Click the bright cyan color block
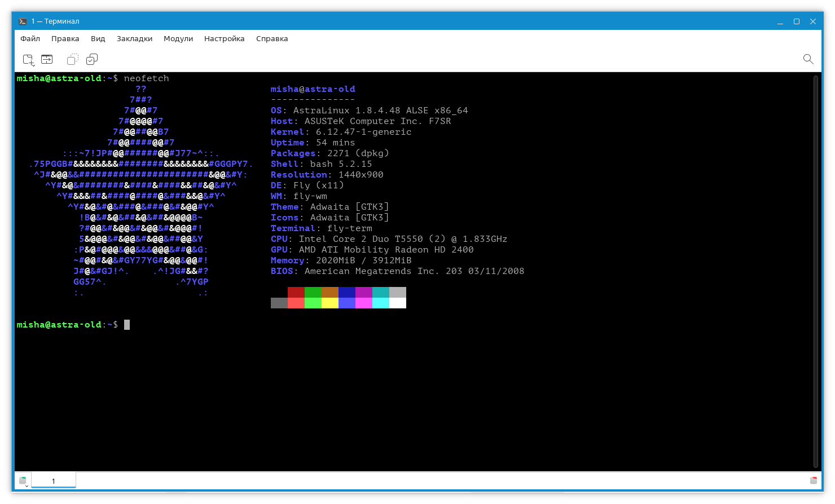This screenshot has width=835, height=504. click(381, 303)
